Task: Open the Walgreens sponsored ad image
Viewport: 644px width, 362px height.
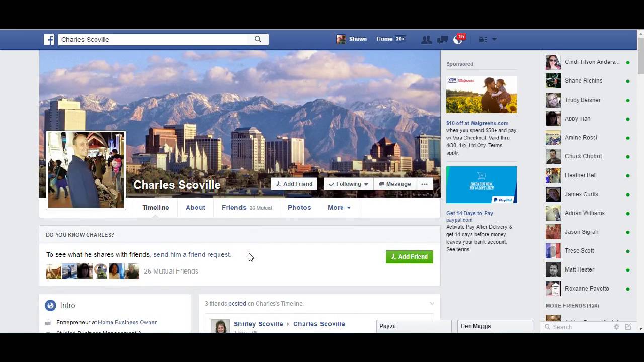Action: [481, 95]
